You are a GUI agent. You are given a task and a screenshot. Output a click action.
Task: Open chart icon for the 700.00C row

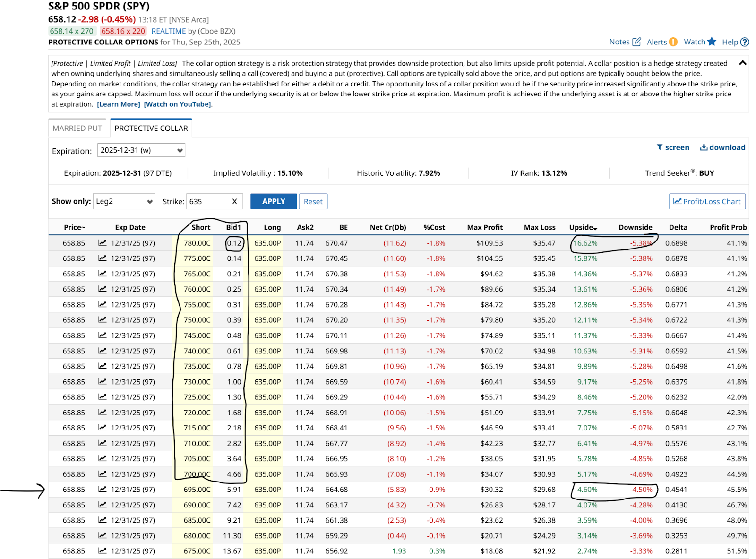(x=102, y=474)
